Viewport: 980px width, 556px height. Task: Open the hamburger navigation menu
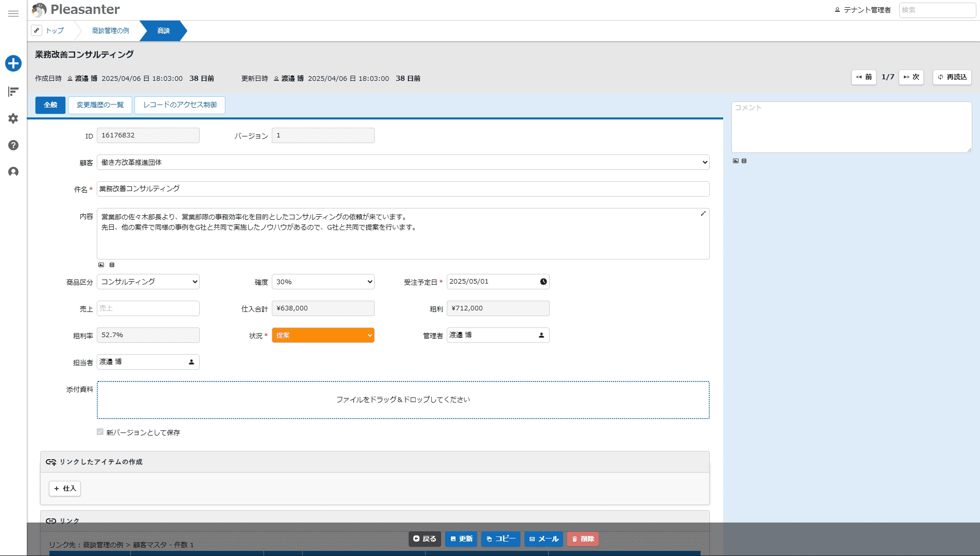click(13, 14)
